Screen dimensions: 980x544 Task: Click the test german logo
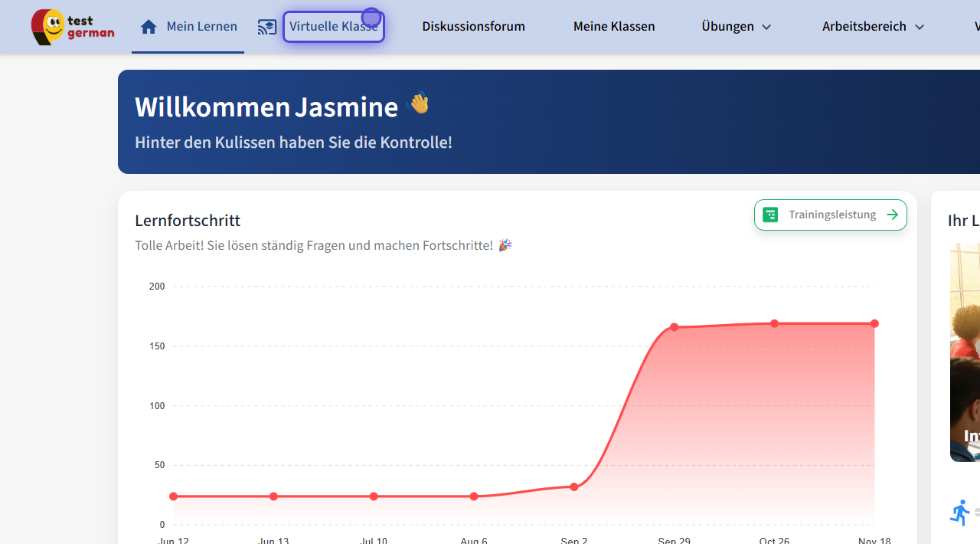point(72,27)
